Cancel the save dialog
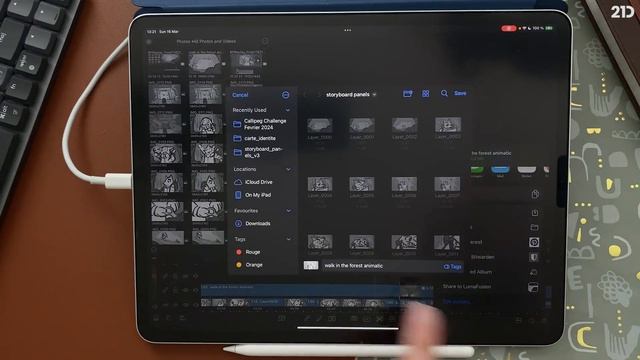Screen dimensions: 640x360 point(240,95)
